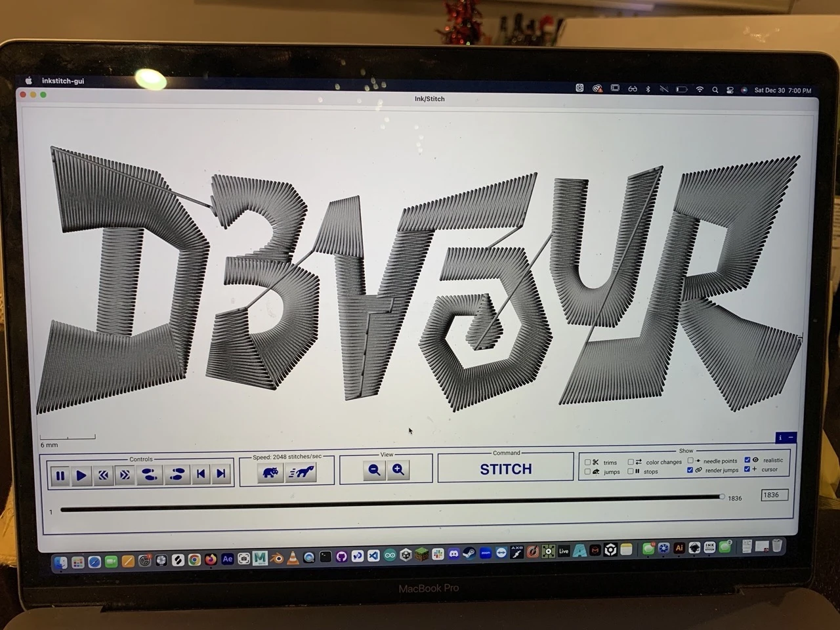This screenshot has height=630, width=840.
Task: Start the stitch animation with Play
Action: click(81, 475)
